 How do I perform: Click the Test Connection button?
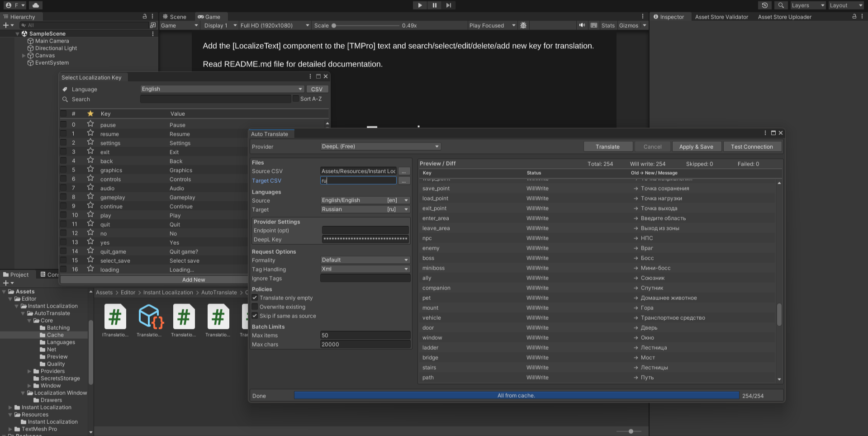coord(752,147)
